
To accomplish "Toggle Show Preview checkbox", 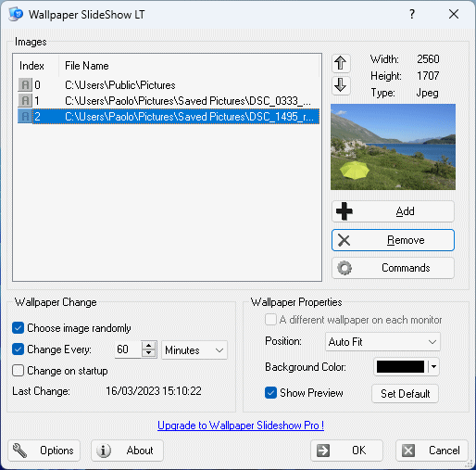I will pos(270,393).
